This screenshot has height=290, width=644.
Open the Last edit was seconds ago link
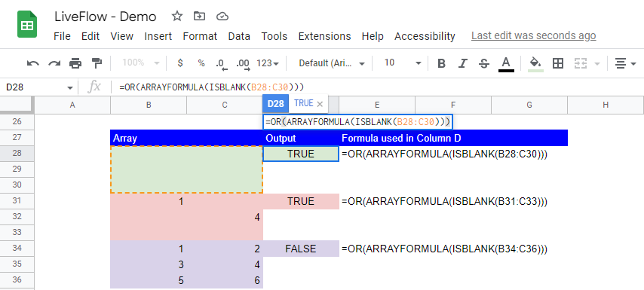click(533, 36)
